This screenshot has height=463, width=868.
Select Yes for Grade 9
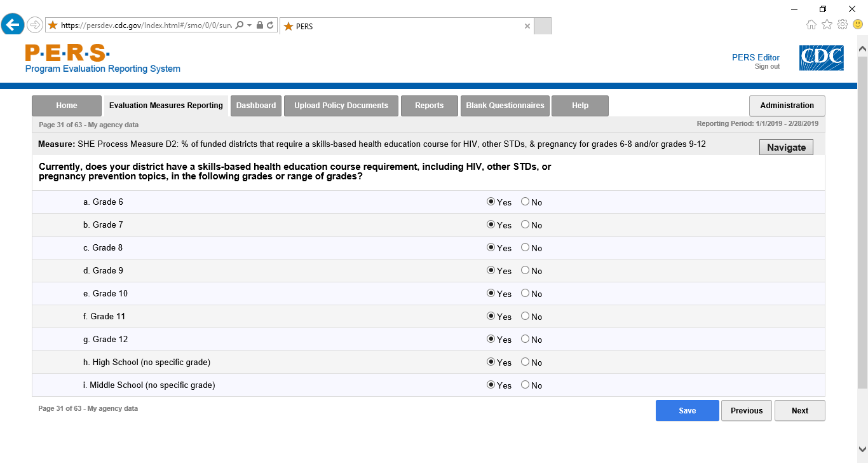pyautogui.click(x=491, y=270)
